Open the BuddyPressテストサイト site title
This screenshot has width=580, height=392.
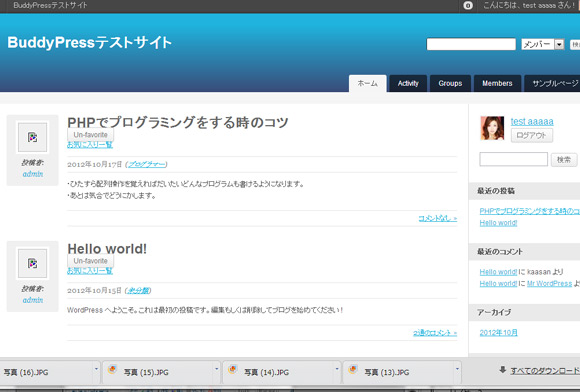[x=89, y=43]
